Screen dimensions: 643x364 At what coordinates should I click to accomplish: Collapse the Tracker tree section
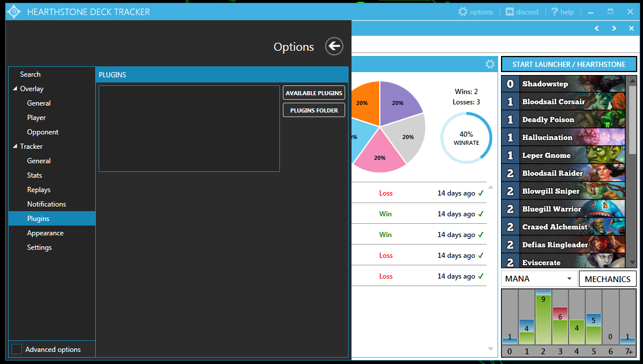(15, 147)
